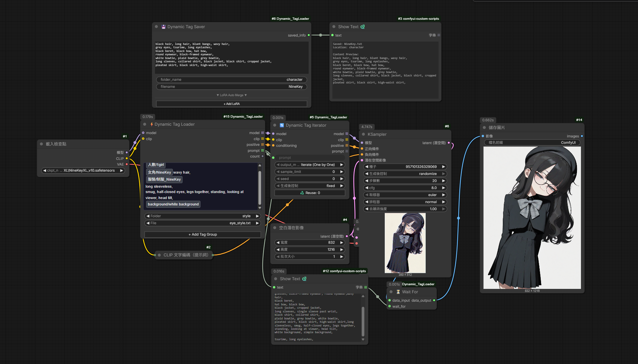
Task: Click the hourglass icon on Wait For node
Action: [x=398, y=292]
